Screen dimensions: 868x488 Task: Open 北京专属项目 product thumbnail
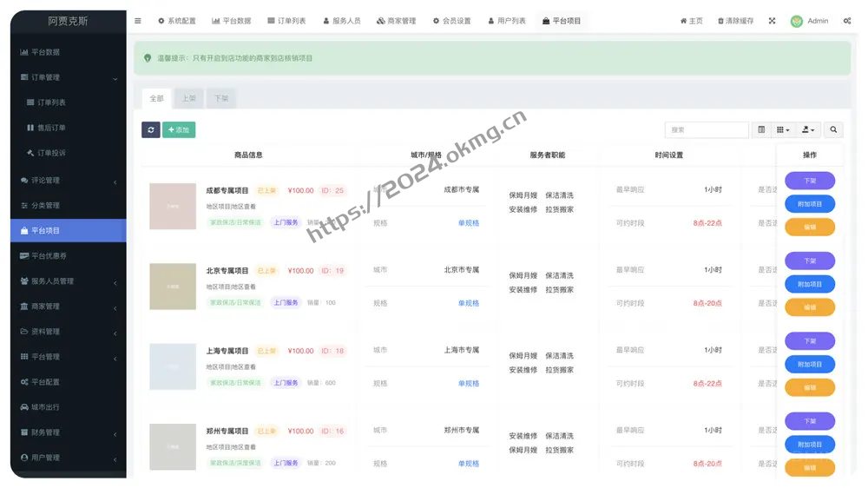point(173,287)
